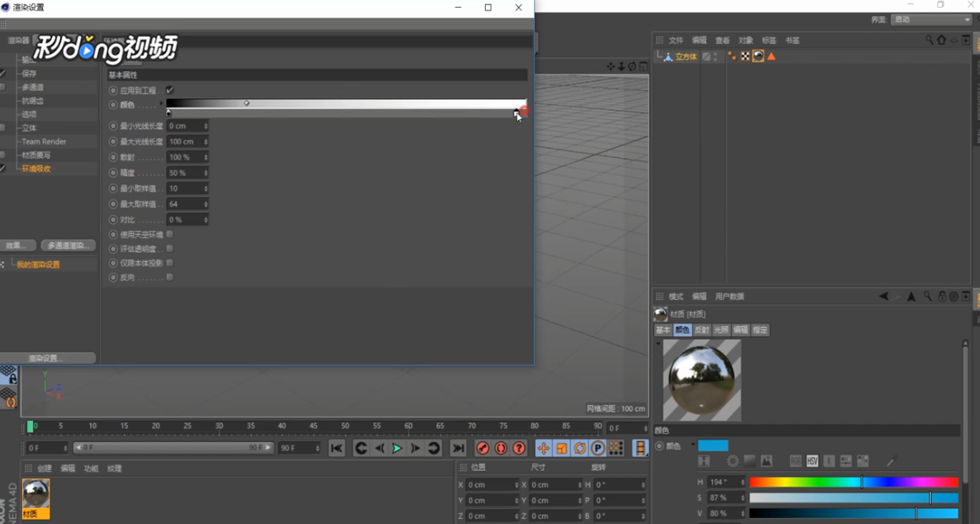
Task: Open the color wheel icon
Action: (x=732, y=461)
